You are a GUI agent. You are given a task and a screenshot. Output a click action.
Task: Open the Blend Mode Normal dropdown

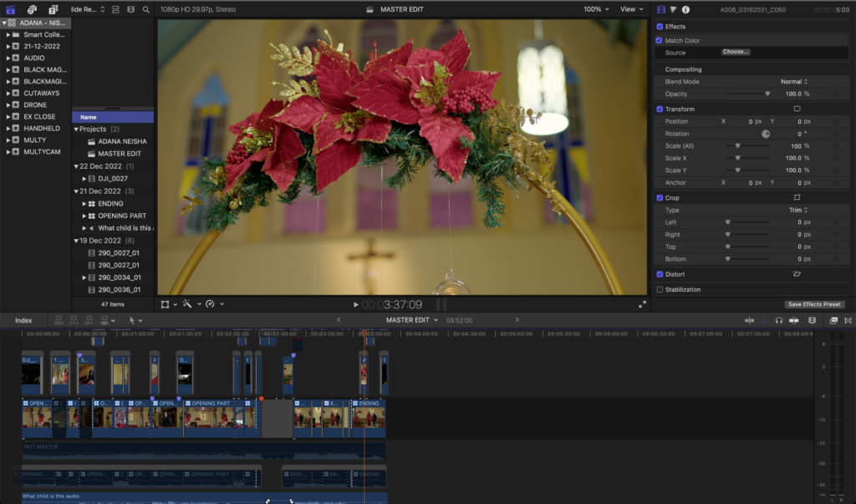(792, 82)
